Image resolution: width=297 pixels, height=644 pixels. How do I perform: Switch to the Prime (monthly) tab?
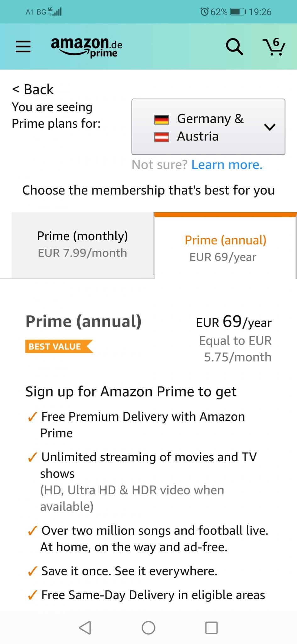coord(82,245)
